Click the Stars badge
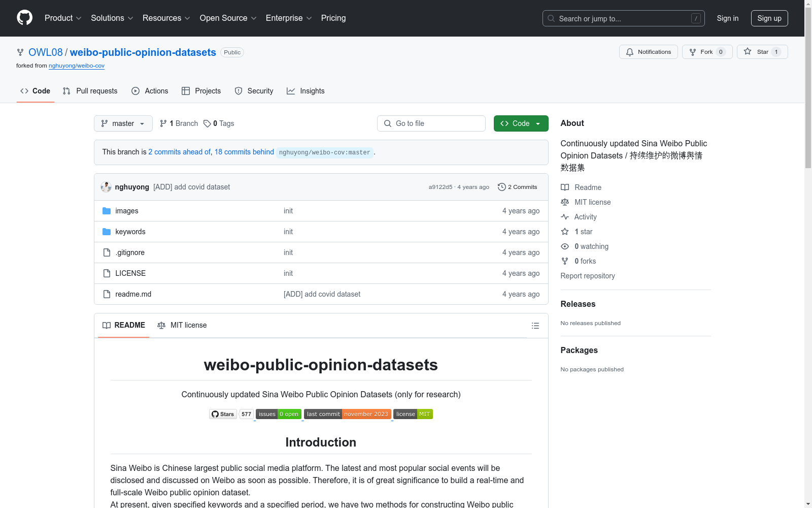 (x=223, y=414)
